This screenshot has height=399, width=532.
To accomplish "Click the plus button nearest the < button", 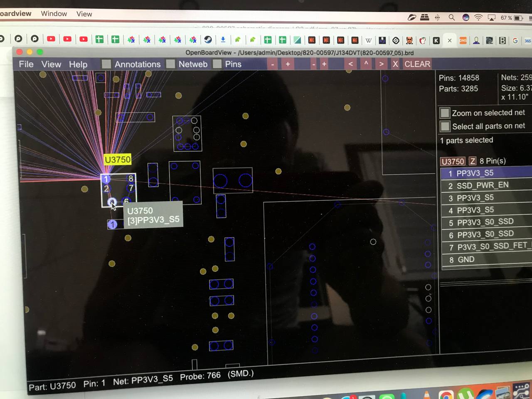I will click(324, 64).
